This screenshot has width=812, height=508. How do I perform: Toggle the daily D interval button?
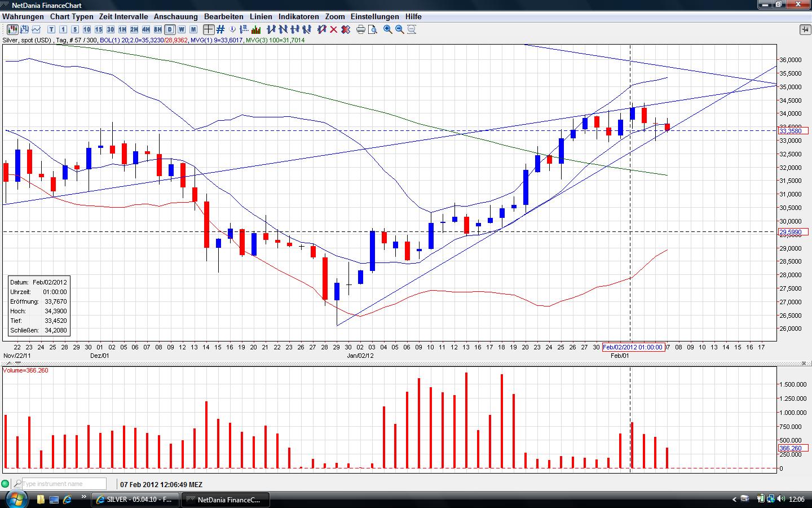click(170, 29)
